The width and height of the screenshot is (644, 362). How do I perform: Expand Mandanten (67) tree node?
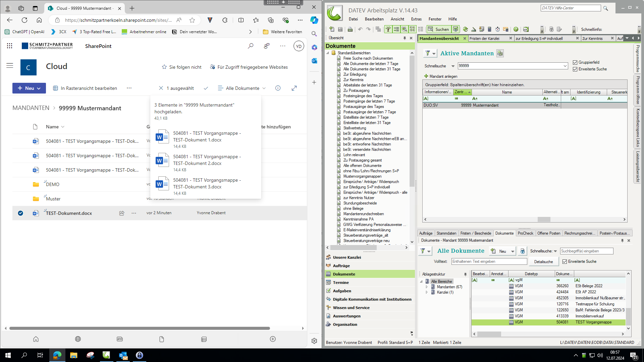pyautogui.click(x=427, y=287)
